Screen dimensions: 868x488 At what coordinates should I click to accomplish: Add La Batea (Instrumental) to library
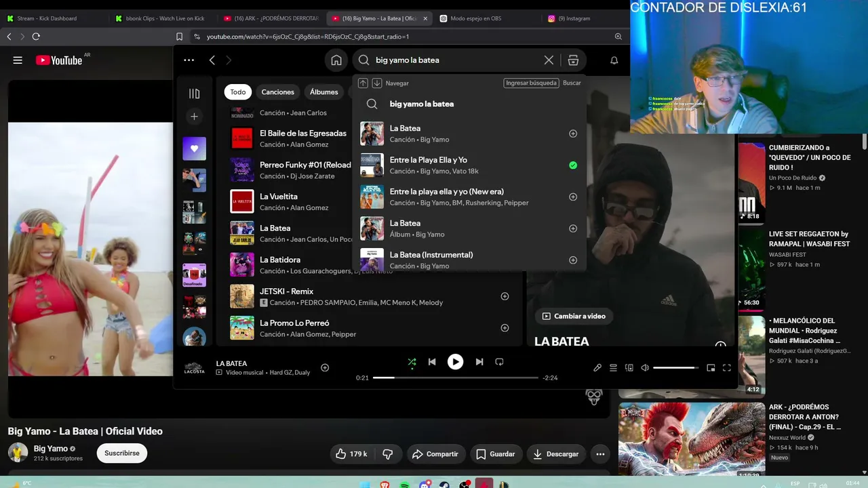(573, 260)
